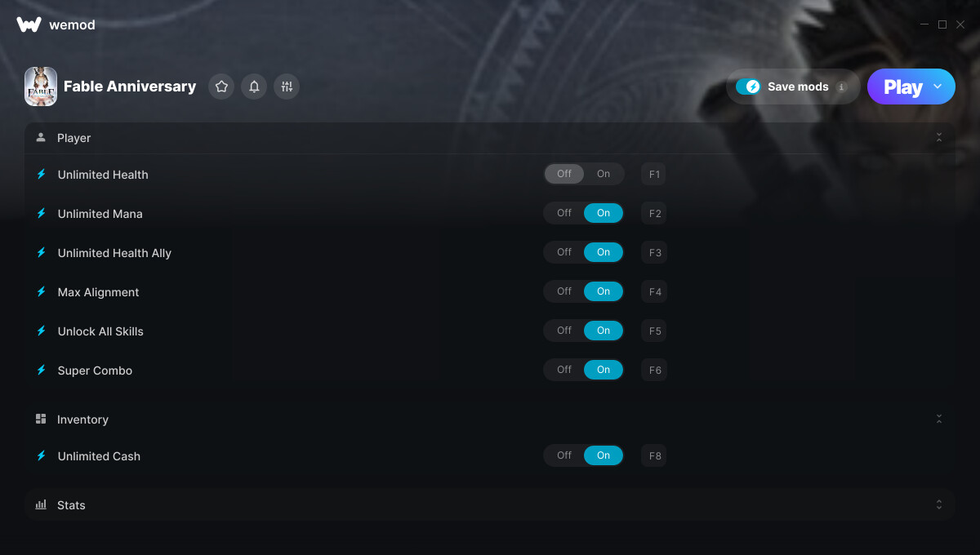This screenshot has height=555, width=980.
Task: Click the WeMod logo icon
Action: pos(29,24)
